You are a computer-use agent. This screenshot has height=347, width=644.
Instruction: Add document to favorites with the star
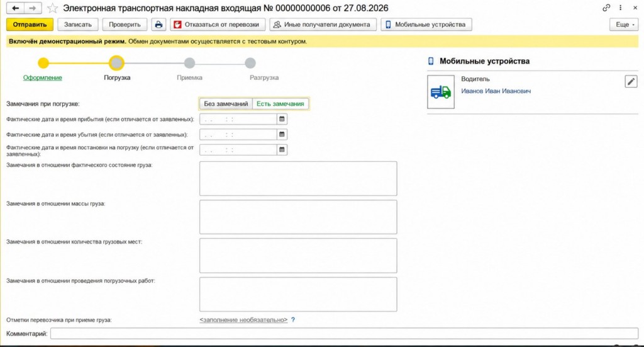click(x=53, y=8)
